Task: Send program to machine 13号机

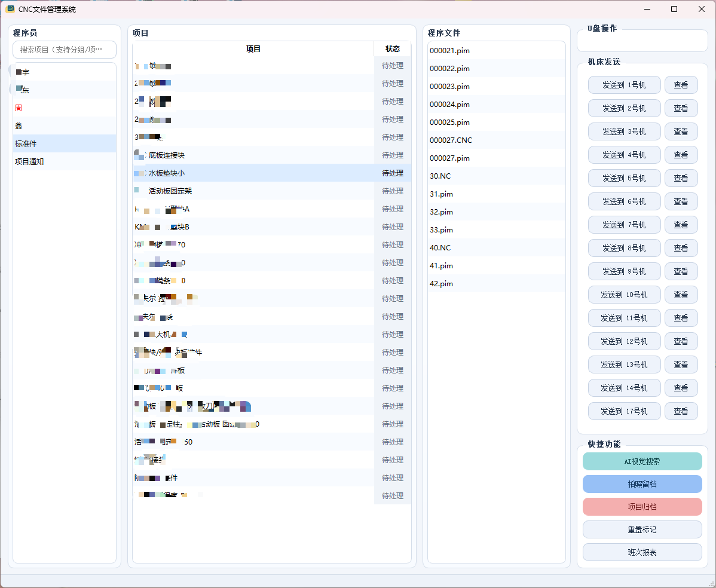Action: [x=624, y=365]
